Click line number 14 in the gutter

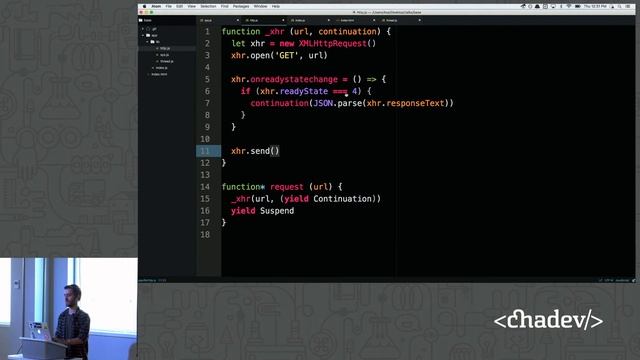tap(205, 187)
